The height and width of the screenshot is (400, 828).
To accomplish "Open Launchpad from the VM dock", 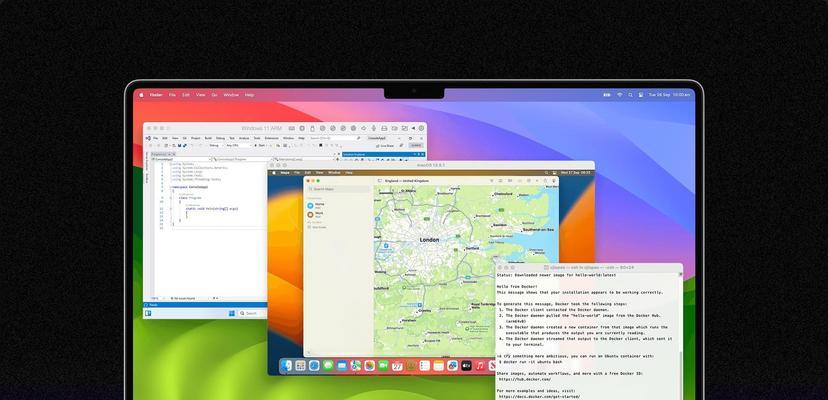I will click(300, 366).
